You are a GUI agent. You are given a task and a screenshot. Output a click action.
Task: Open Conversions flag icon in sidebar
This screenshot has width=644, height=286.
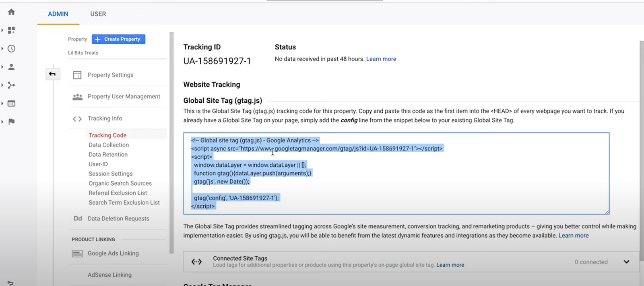(11, 122)
